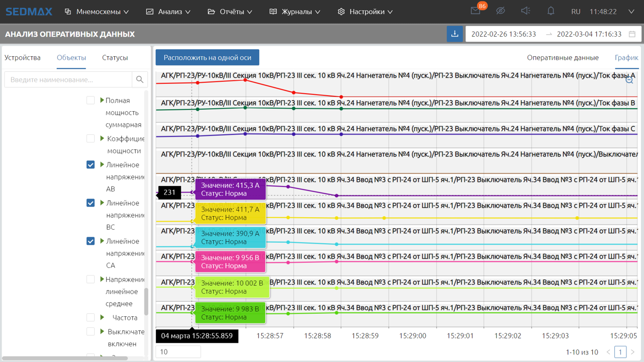Expand the Полная мощность суммарная tree item

102,101
